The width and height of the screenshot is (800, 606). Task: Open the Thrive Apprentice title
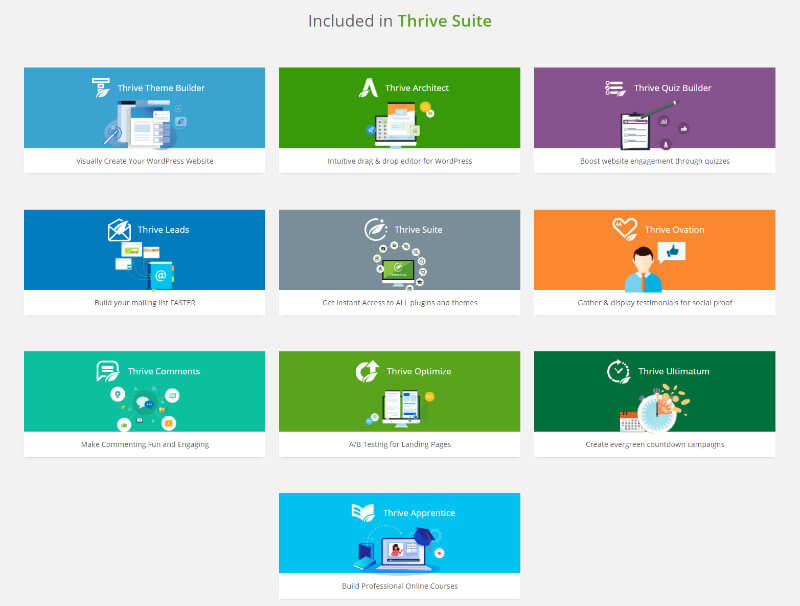[x=419, y=513]
